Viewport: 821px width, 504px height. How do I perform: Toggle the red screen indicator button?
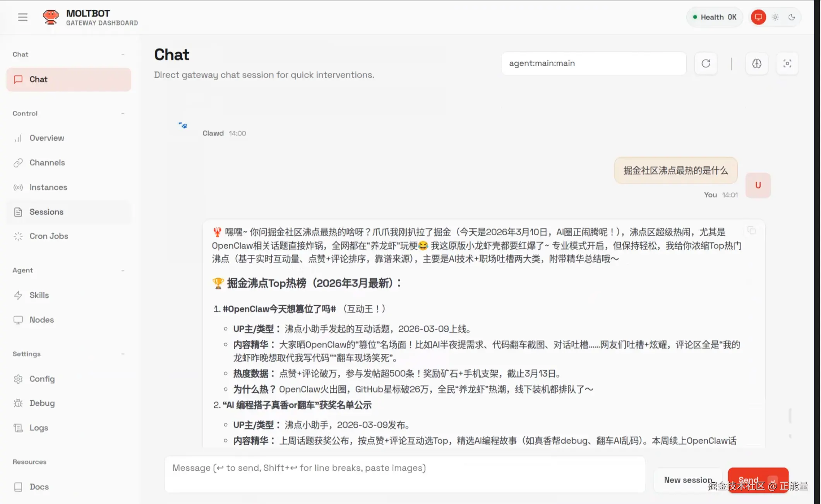758,17
